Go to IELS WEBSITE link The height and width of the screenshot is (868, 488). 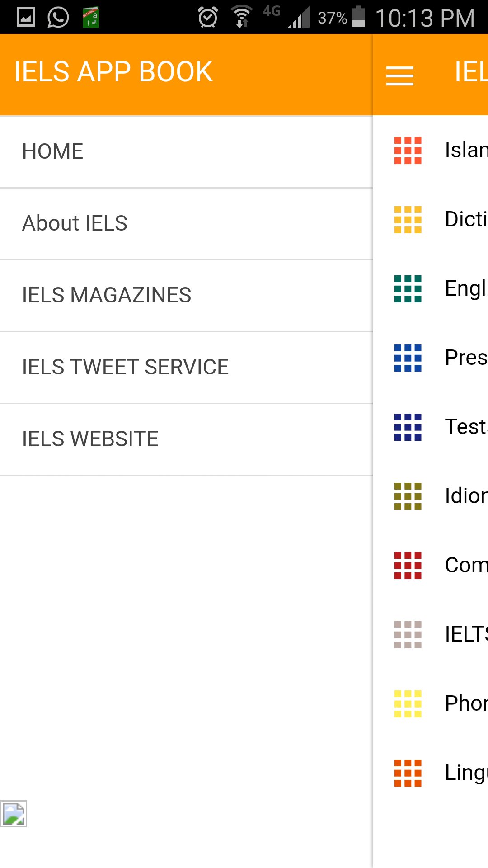pos(90,439)
